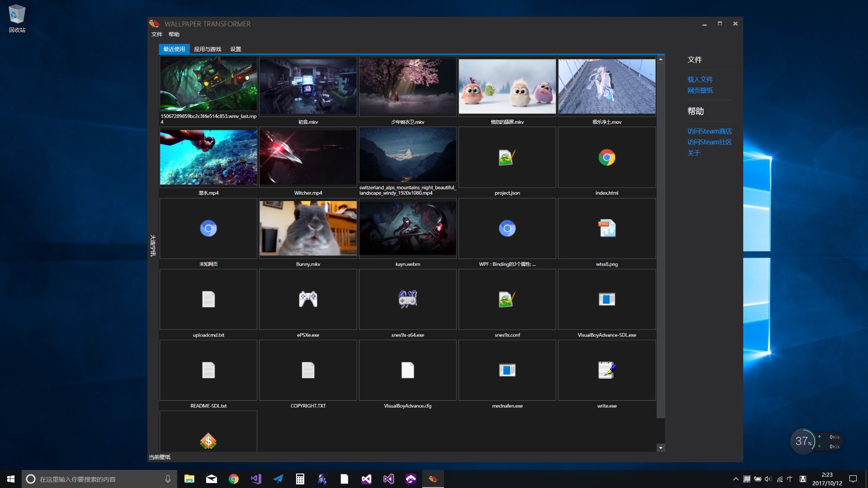This screenshot has width=868, height=488.
Task: Open Bunny.mkv animated wallpaper
Action: 307,228
